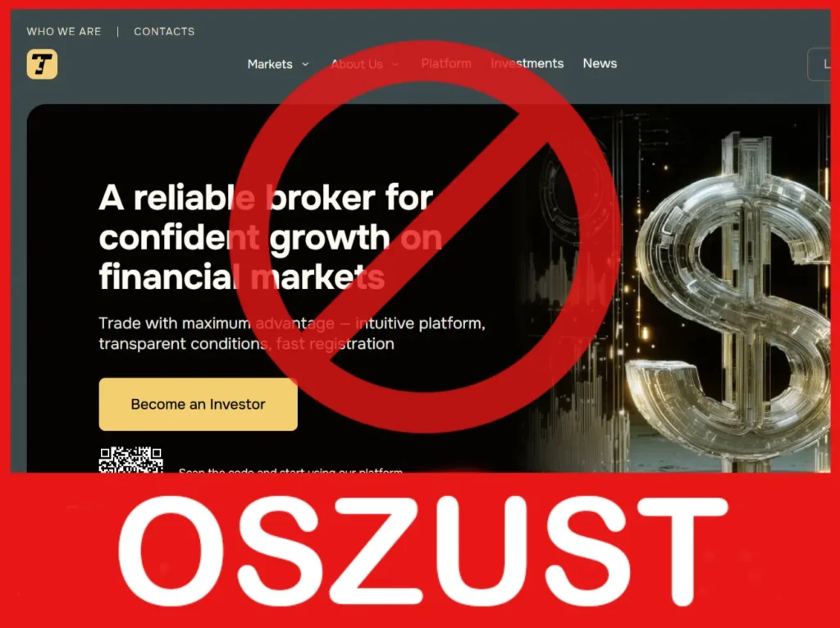Open the WHO WE ARE link
This screenshot has height=628, width=840.
(64, 32)
